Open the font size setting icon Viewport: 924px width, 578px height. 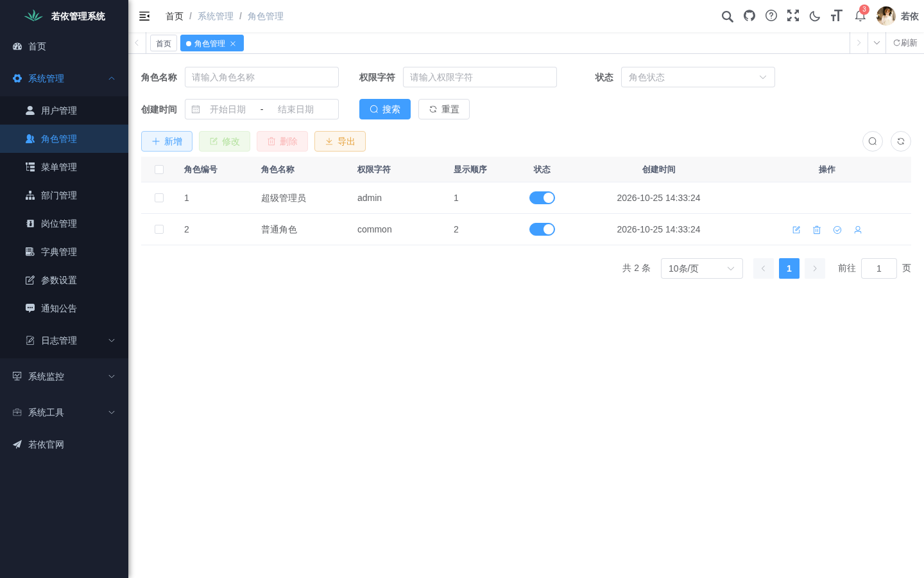836,15
